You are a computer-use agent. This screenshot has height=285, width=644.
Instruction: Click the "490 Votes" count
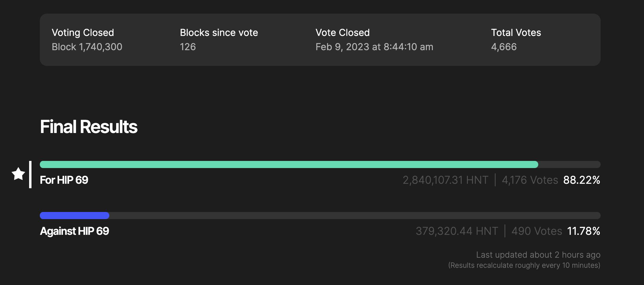click(537, 231)
